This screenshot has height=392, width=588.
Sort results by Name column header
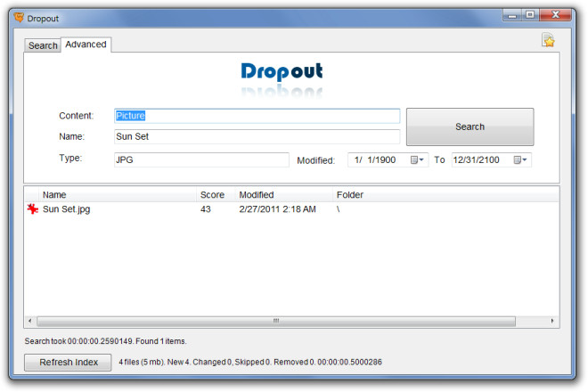54,194
